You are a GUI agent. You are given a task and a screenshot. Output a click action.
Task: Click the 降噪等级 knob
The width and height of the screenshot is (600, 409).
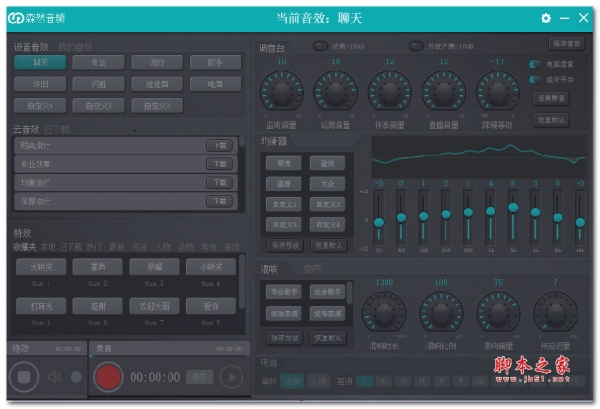(497, 92)
